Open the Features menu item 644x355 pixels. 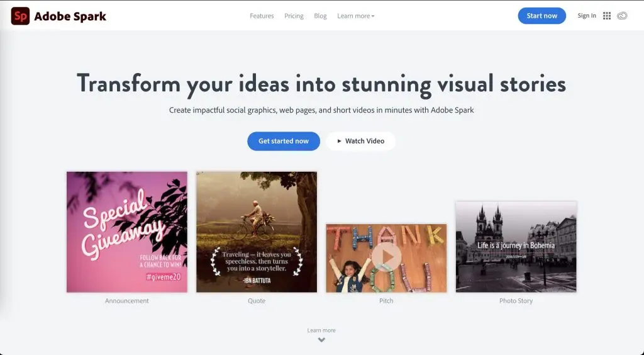pyautogui.click(x=262, y=16)
